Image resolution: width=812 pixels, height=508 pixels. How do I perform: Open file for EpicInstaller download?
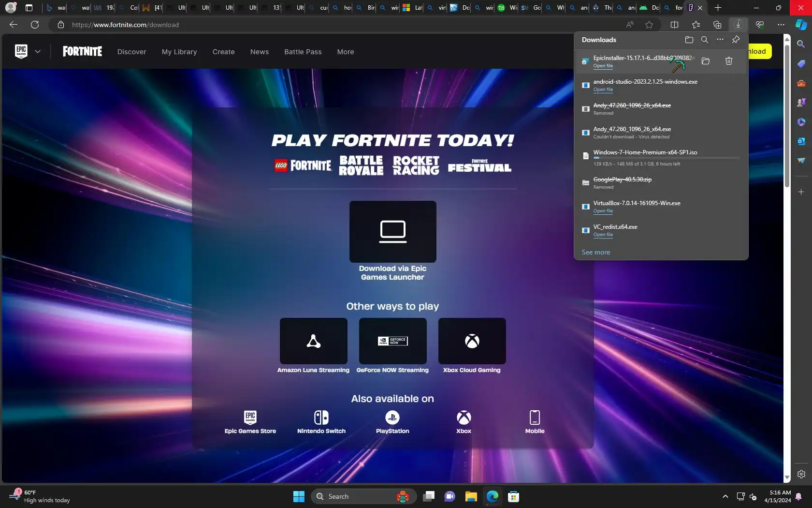tap(603, 66)
